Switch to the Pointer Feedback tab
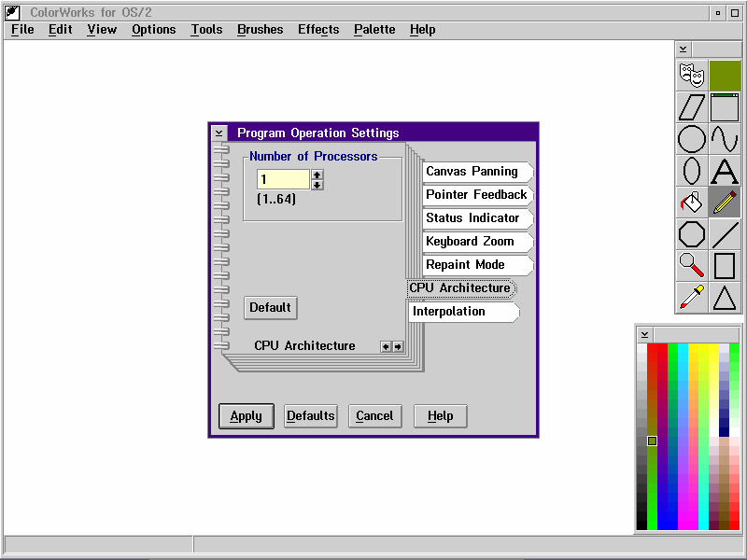Viewport: 747px width, 560px height. click(477, 195)
